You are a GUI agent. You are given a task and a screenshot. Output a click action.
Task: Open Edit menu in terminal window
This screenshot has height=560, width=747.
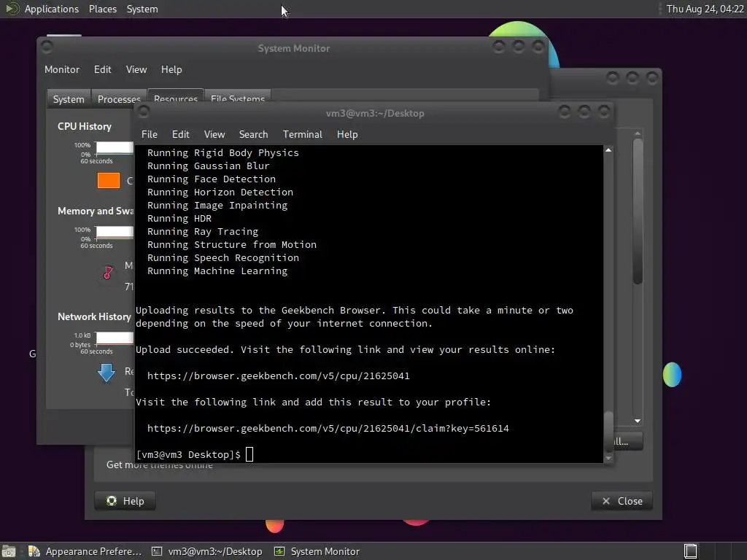181,134
